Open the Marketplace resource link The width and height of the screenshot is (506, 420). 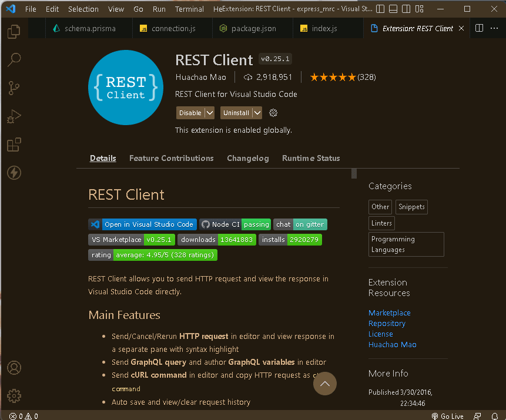coord(390,313)
